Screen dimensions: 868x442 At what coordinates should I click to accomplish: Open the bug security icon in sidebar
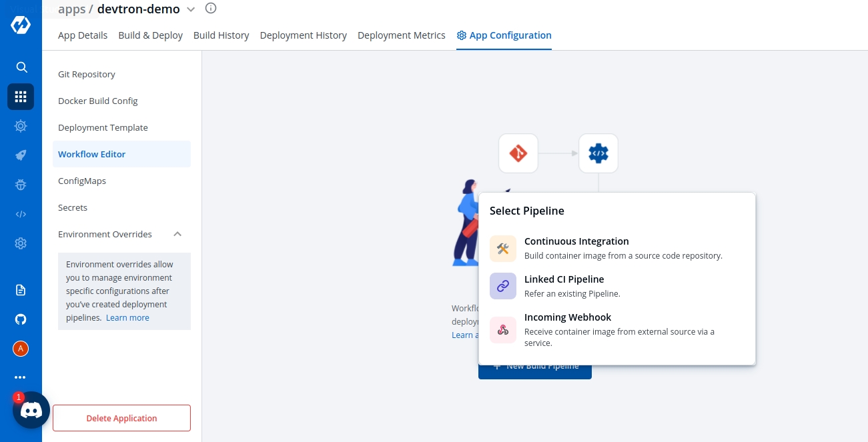point(21,185)
